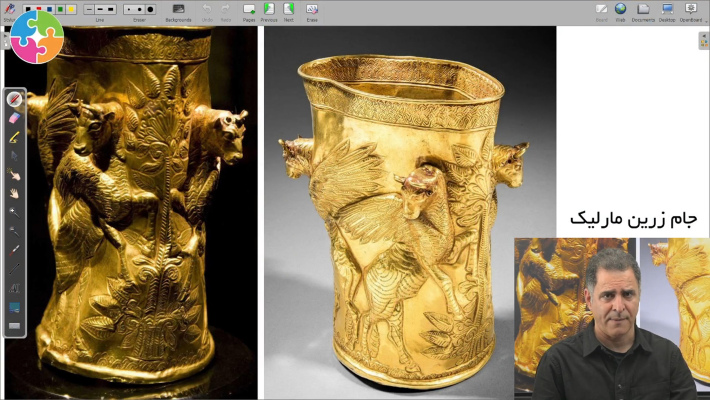
Task: Select the thin line width
Action: pyautogui.click(x=89, y=9)
